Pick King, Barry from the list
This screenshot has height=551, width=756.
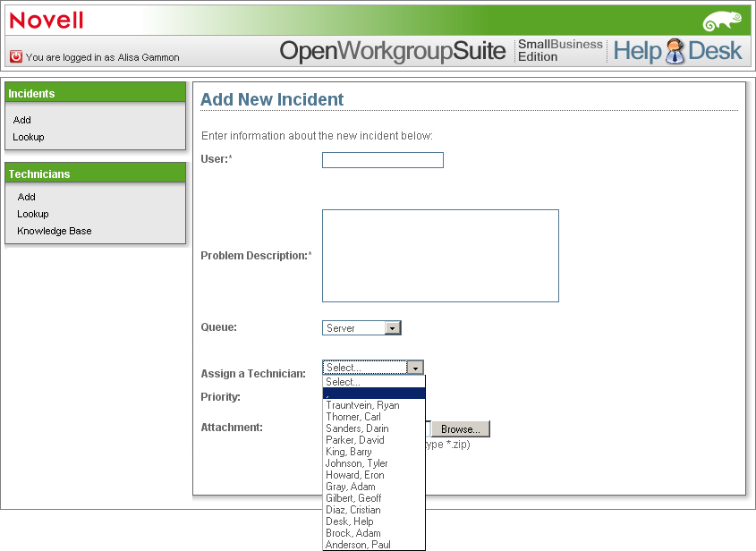click(x=374, y=452)
